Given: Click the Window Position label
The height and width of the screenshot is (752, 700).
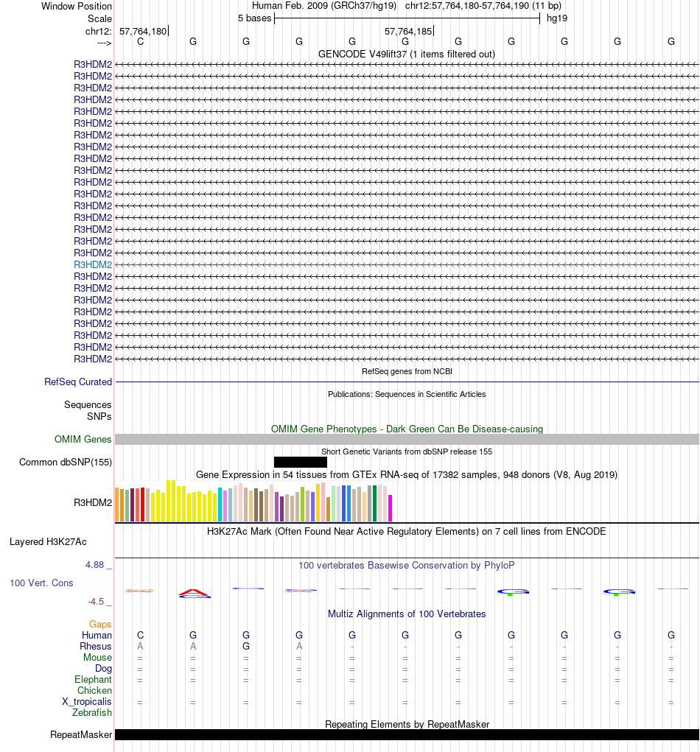Looking at the screenshot, I should [77, 7].
